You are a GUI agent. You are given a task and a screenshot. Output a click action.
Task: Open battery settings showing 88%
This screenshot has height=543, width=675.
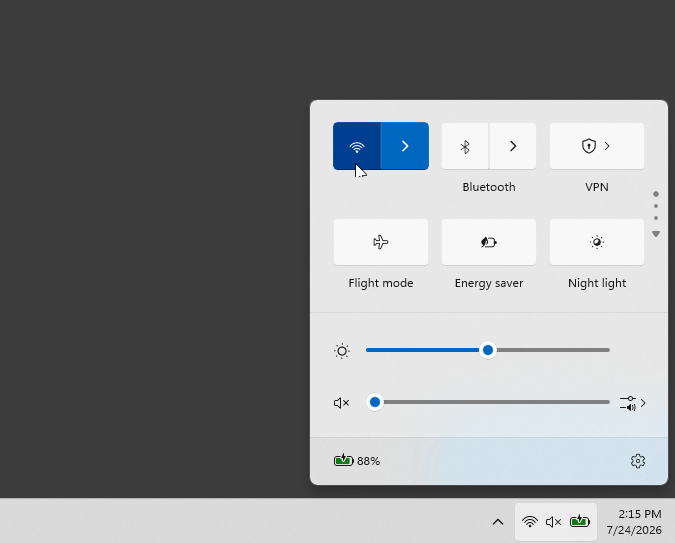[357, 461]
